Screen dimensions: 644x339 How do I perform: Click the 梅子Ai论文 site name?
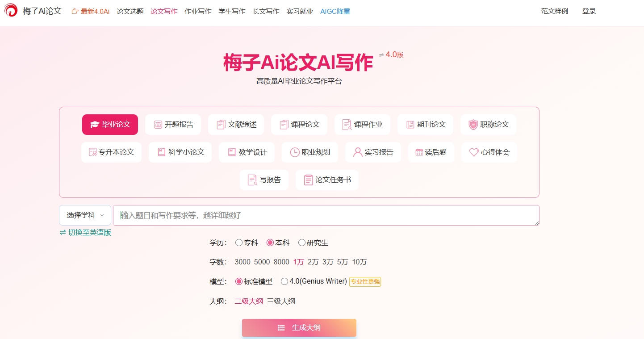click(x=42, y=11)
